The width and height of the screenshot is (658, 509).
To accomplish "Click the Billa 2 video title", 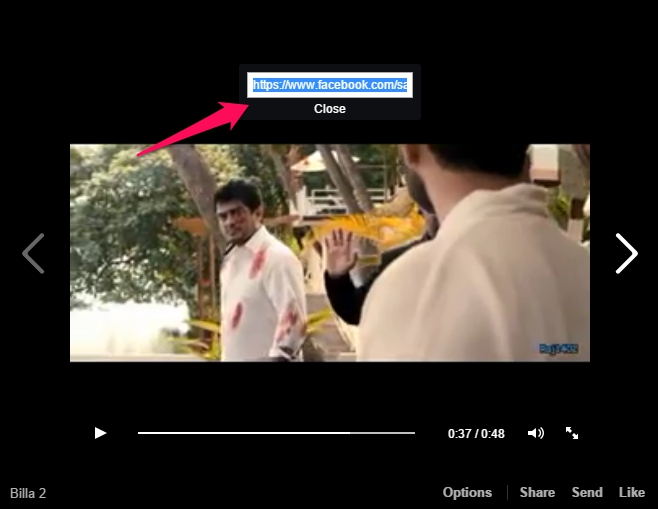I will [x=28, y=493].
